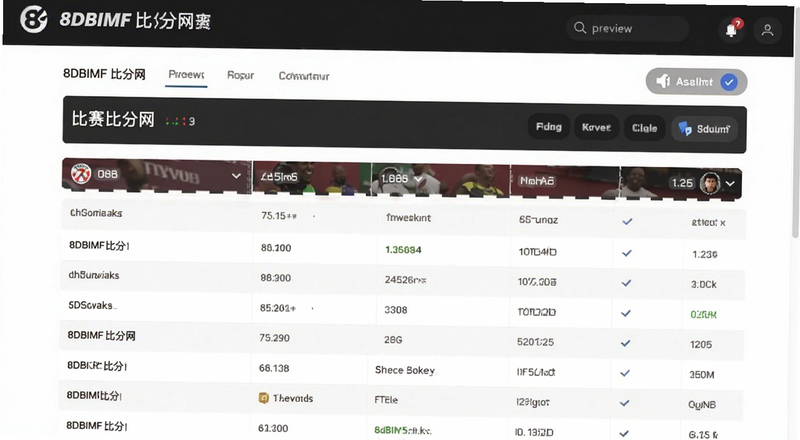The height and width of the screenshot is (440, 800).
Task: Click the Clgle button
Action: 644,128
